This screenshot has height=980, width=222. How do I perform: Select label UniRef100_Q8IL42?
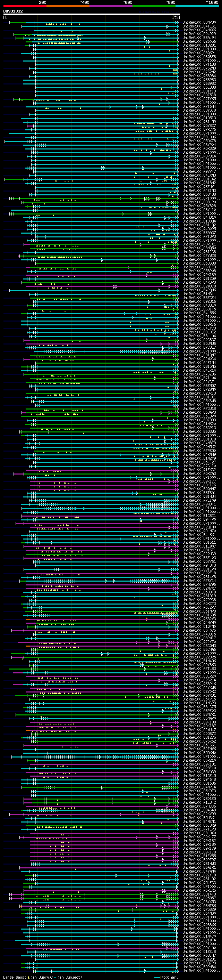click(x=199, y=179)
